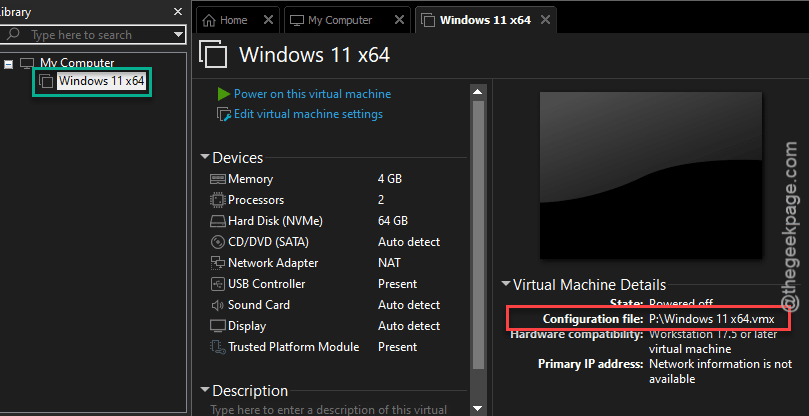Click the Processors value 2

click(x=381, y=200)
